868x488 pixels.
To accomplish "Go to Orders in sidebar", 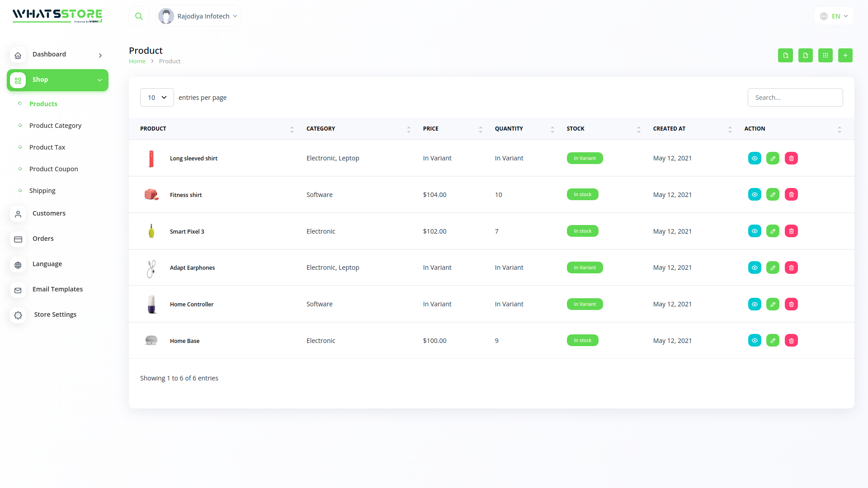I will (x=43, y=239).
